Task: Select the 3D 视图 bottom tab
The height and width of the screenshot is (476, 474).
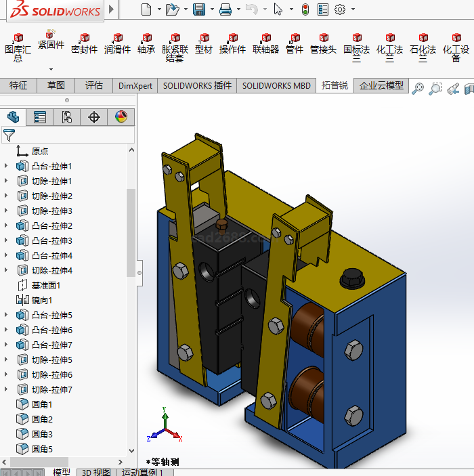Action: 95,472
